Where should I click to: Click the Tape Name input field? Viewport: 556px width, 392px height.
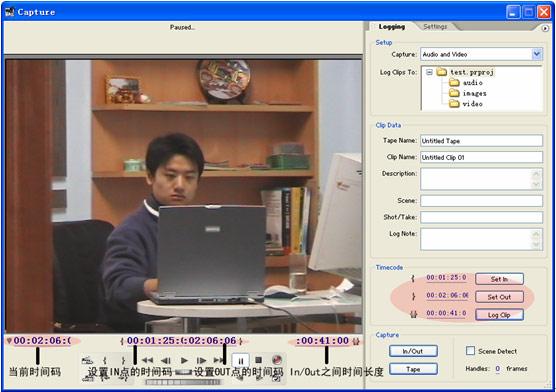pyautogui.click(x=482, y=140)
